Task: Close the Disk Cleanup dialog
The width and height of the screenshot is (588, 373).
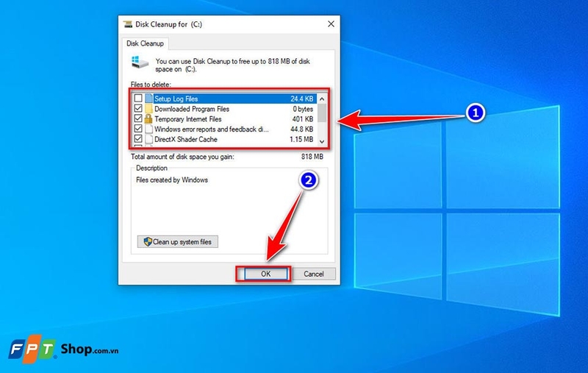Action: (331, 24)
